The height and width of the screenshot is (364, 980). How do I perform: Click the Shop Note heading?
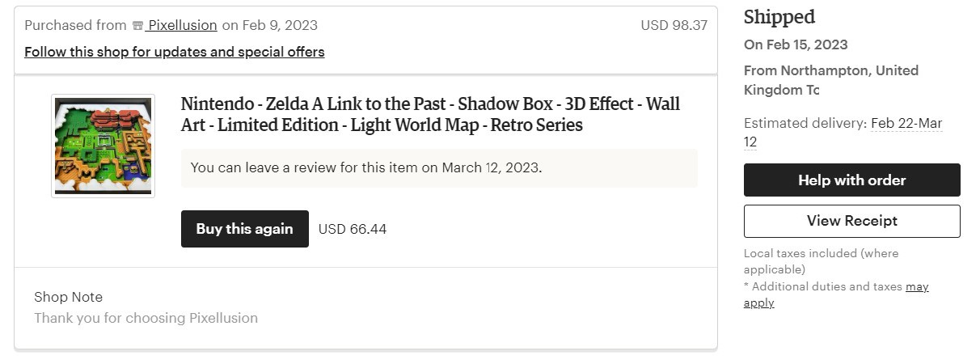pos(68,297)
